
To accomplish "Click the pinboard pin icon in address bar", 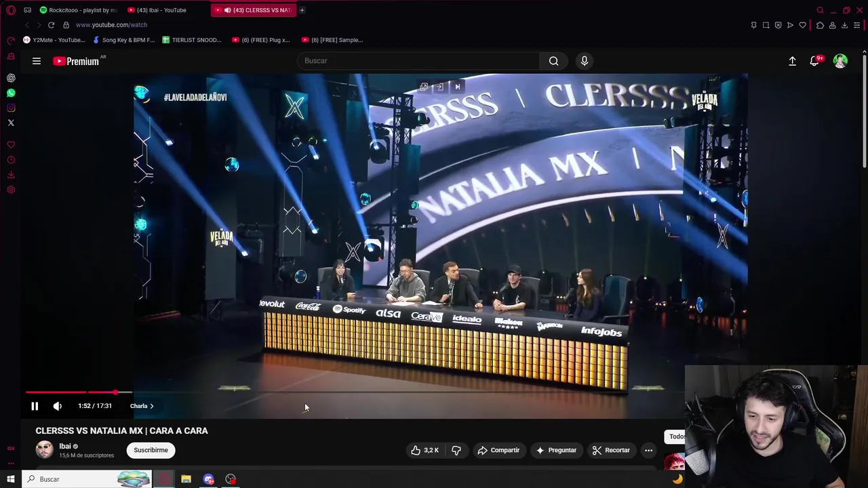I will [x=753, y=25].
